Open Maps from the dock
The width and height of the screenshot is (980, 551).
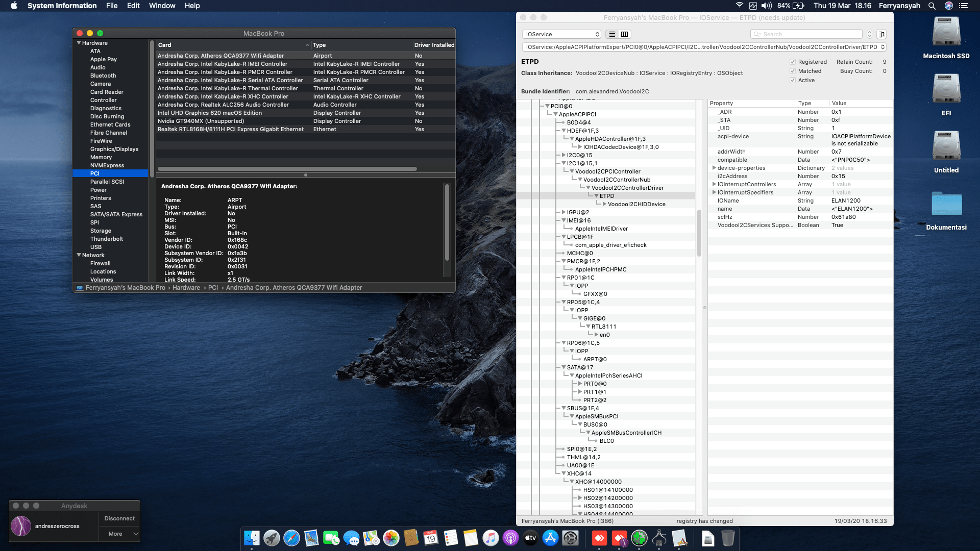pos(371,538)
